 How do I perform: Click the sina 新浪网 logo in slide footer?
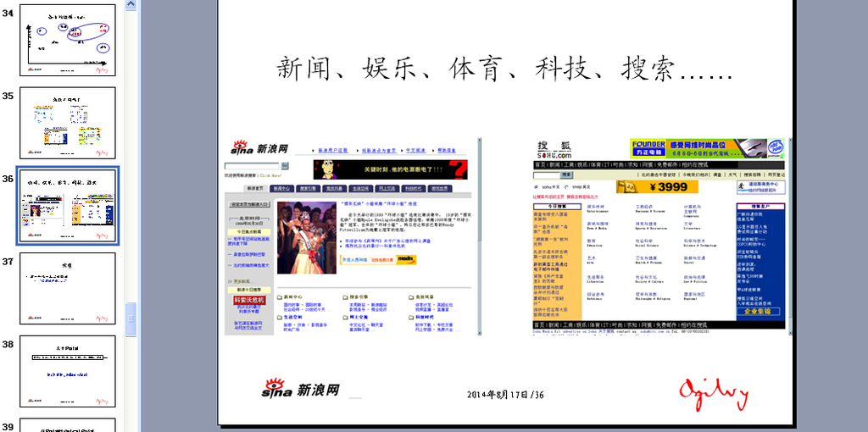click(300, 388)
